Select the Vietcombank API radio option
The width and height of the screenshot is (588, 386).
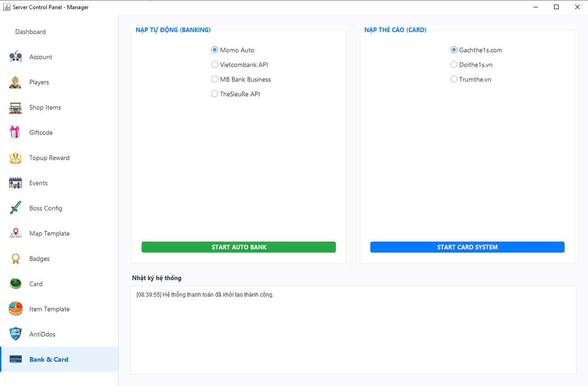240,65
